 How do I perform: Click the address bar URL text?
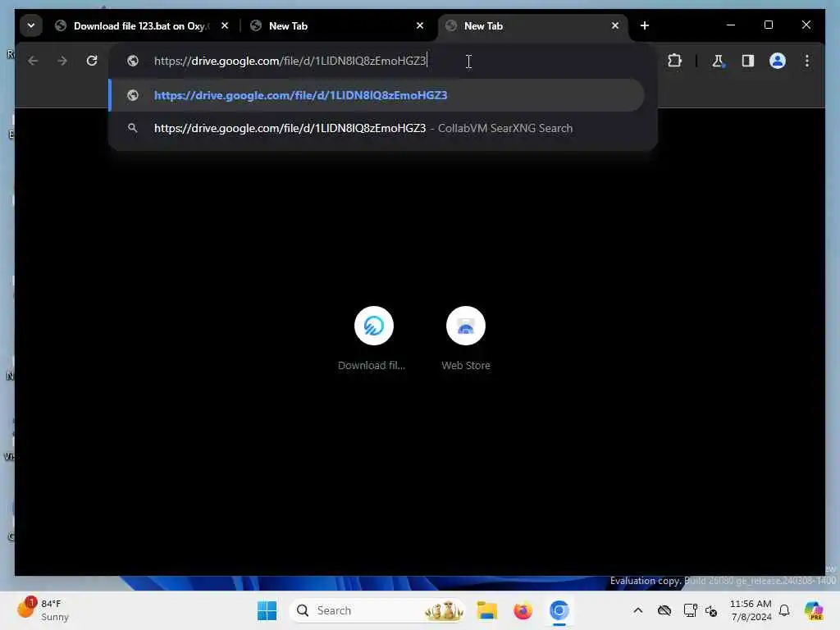290,61
